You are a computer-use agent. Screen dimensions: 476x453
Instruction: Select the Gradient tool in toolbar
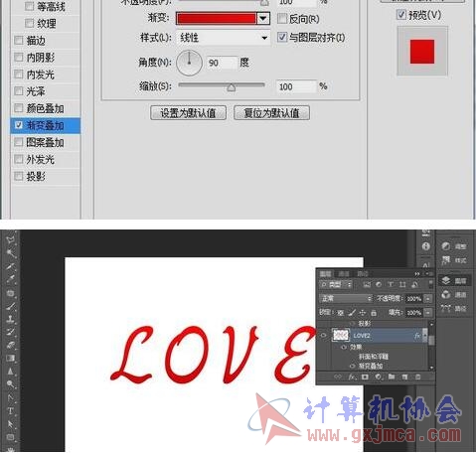point(11,358)
